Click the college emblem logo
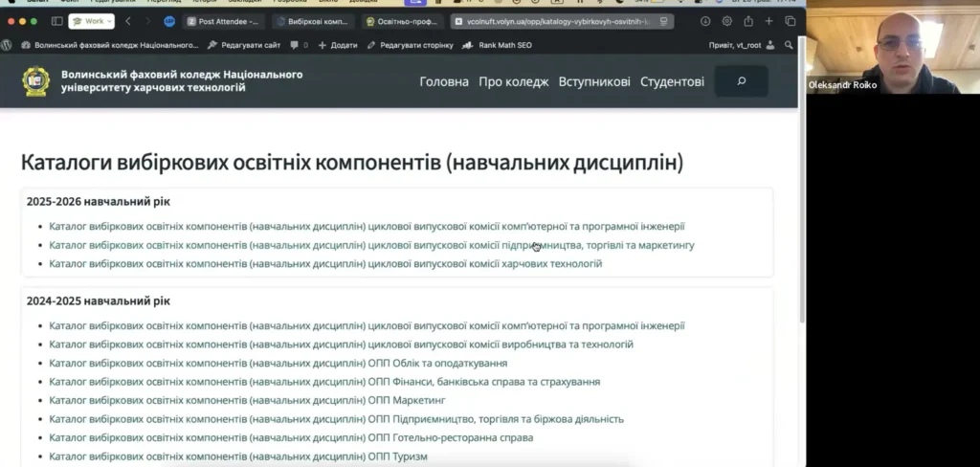Viewport: 980px width, 467px height. pos(36,81)
